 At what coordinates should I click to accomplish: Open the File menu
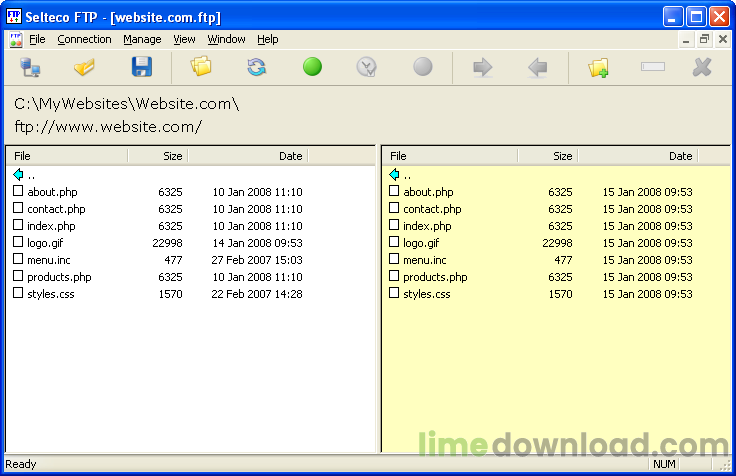[37, 39]
